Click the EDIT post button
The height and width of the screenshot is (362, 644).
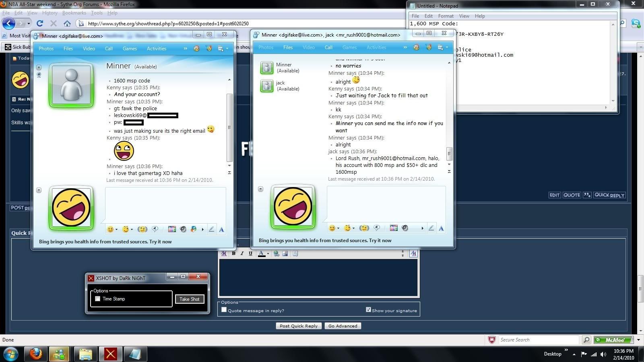pyautogui.click(x=555, y=195)
